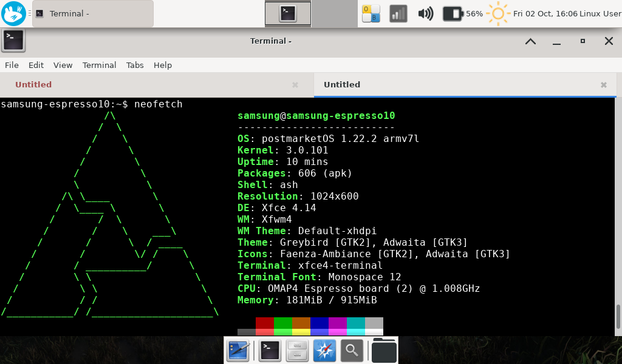Start the application finder with magnifier icon

click(x=352, y=351)
